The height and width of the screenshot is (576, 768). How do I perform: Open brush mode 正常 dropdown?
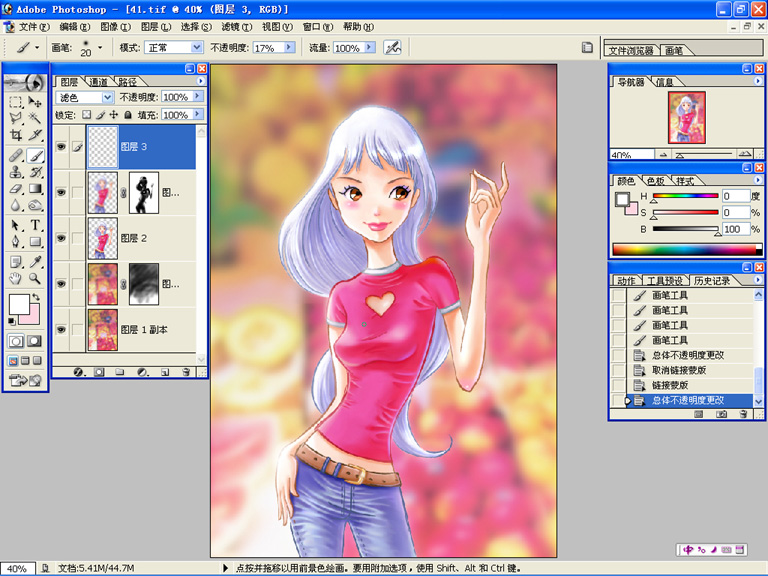[196, 48]
